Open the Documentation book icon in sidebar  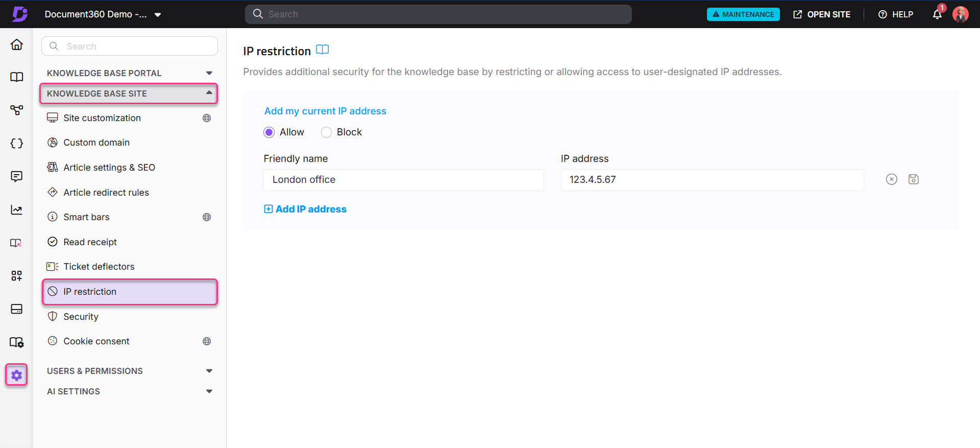point(17,77)
